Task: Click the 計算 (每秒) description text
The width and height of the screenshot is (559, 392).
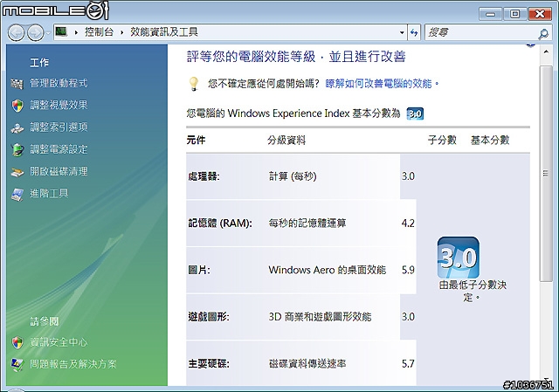Action: pyautogui.click(x=293, y=176)
